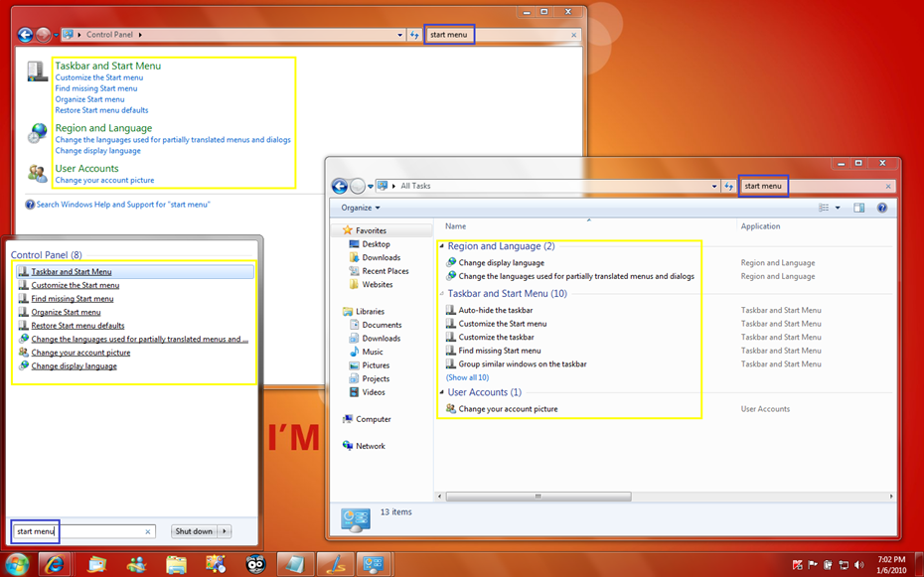The image size is (924, 577).
Task: Collapse Taskbar and Start Menu group
Action: (442, 293)
